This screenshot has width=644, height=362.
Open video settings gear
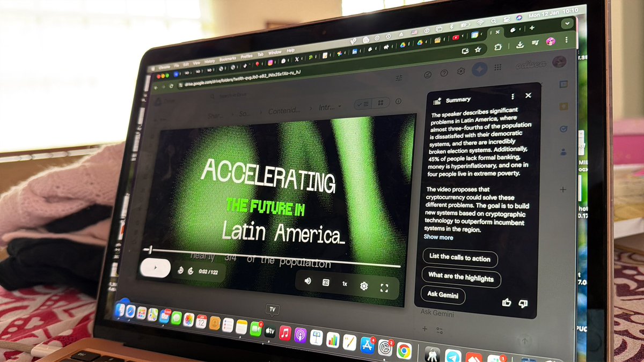coord(364,286)
